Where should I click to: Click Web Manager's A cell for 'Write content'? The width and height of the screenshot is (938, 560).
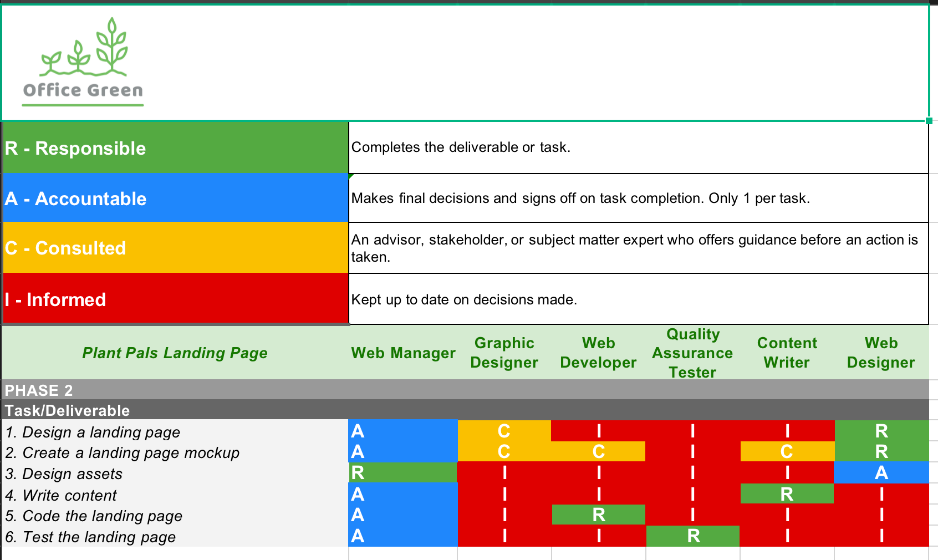(403, 495)
